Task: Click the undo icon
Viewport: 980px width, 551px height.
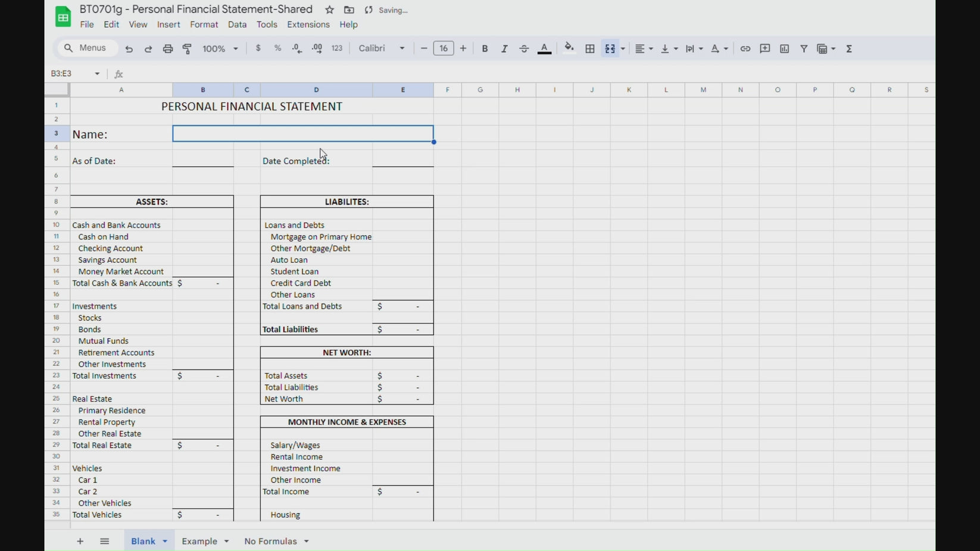Action: [129, 49]
